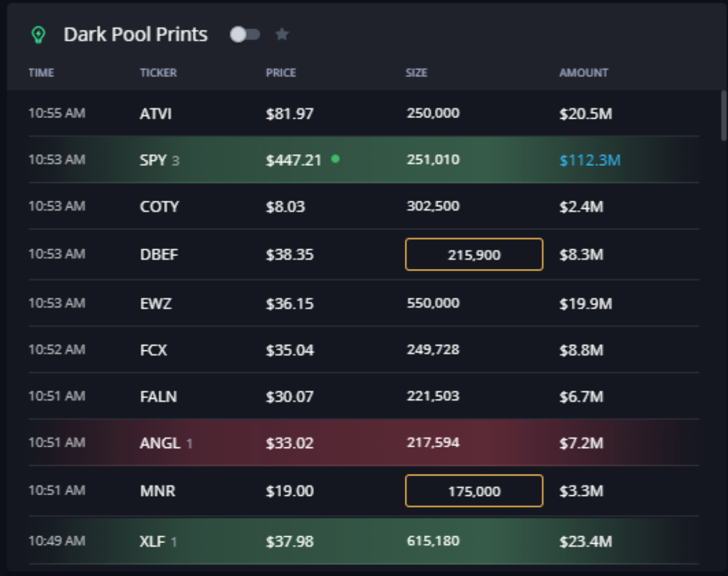728x576 pixels.
Task: Sort by the TICKER column header
Action: pos(158,73)
